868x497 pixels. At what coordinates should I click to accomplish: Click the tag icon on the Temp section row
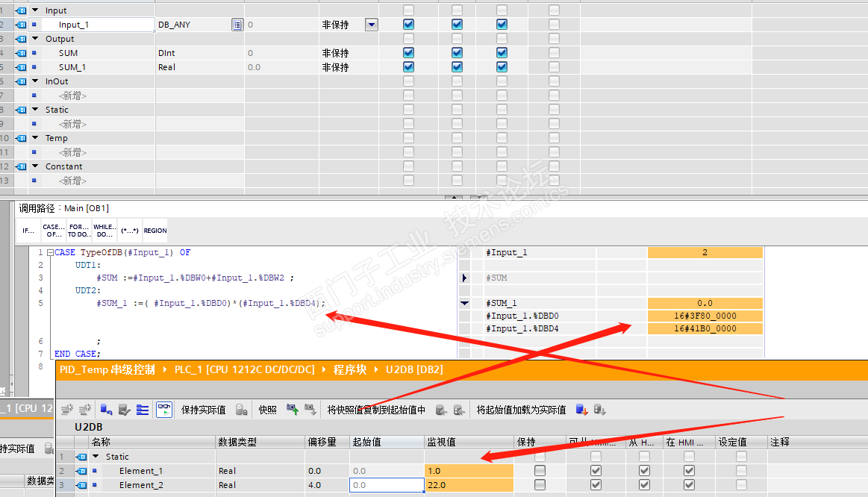[21, 138]
